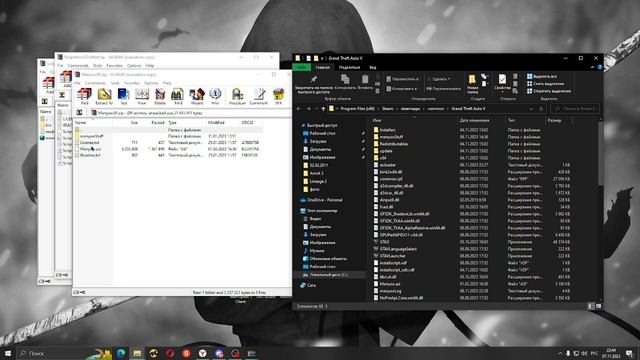Go up one folder in front WinRAR window
Screen dimensions: 640x360
(x=80, y=113)
